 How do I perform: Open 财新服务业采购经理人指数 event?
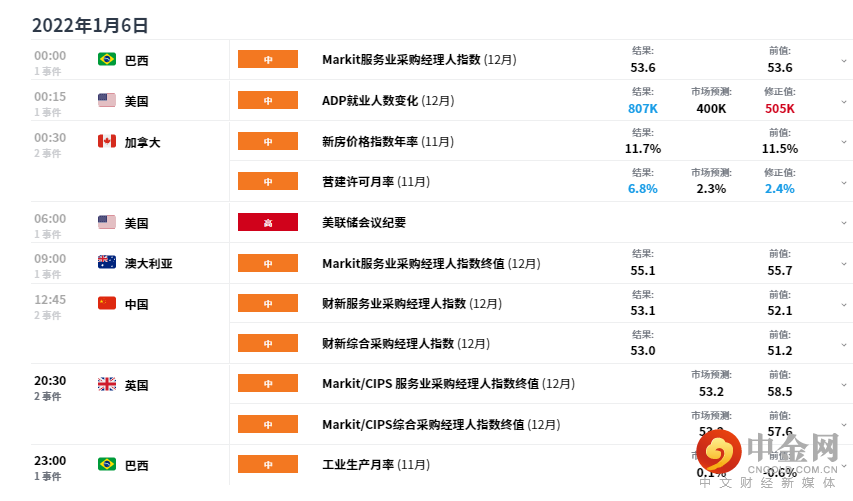412,304
